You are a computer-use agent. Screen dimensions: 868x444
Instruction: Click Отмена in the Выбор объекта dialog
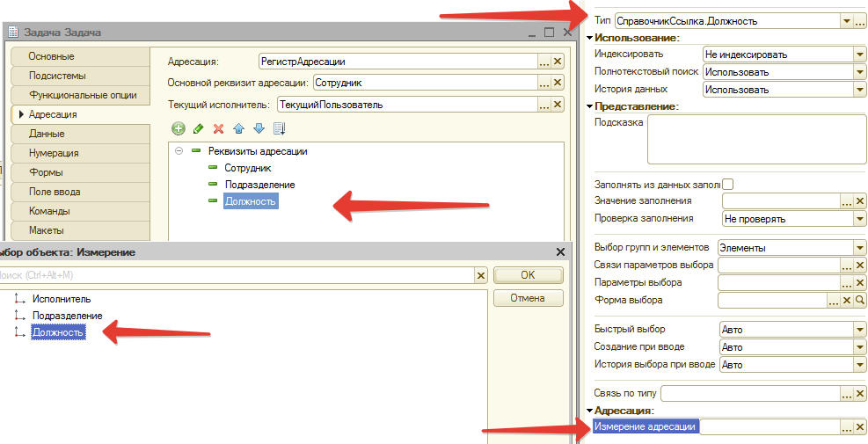529,298
